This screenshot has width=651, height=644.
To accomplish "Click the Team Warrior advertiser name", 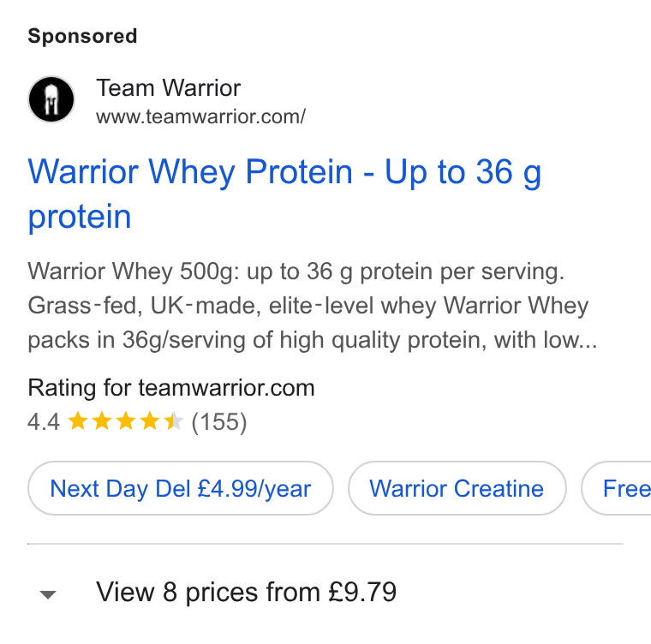I will point(169,88).
